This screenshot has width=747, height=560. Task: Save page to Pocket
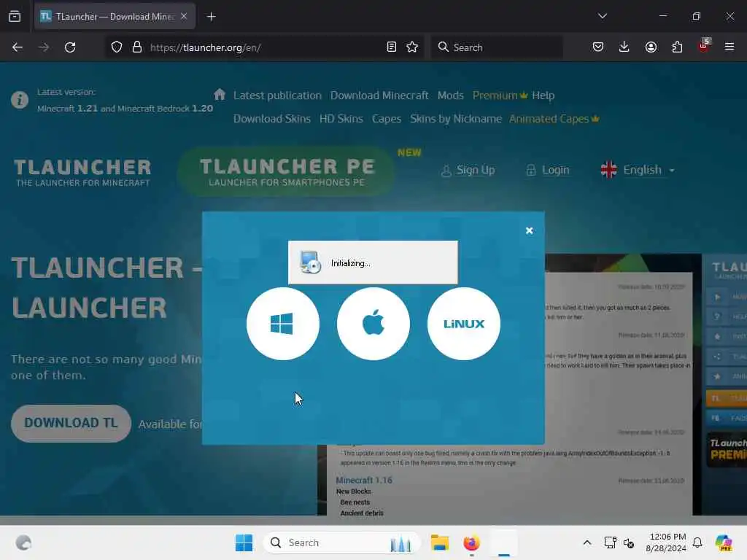pyautogui.click(x=598, y=47)
